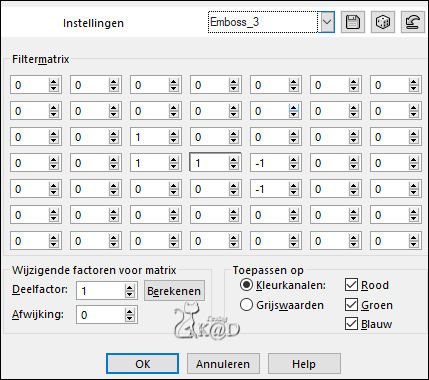This screenshot has height=380, width=429.
Task: Select the Emboss_3 preset name field
Action: pyautogui.click(x=263, y=22)
